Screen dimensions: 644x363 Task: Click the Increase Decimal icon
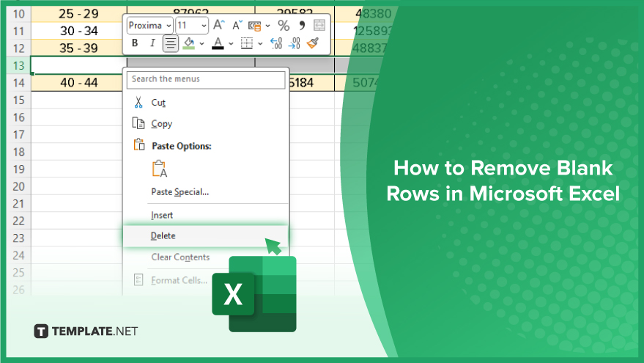click(276, 43)
